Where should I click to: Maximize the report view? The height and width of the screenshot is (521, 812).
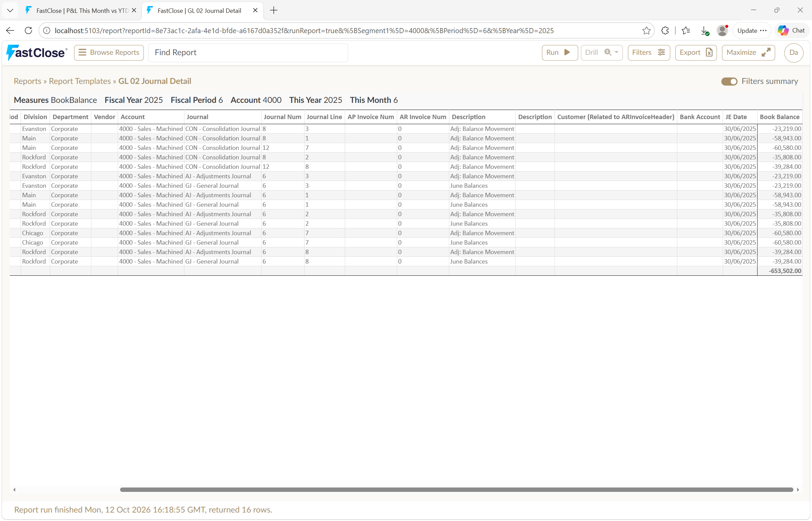pos(748,53)
